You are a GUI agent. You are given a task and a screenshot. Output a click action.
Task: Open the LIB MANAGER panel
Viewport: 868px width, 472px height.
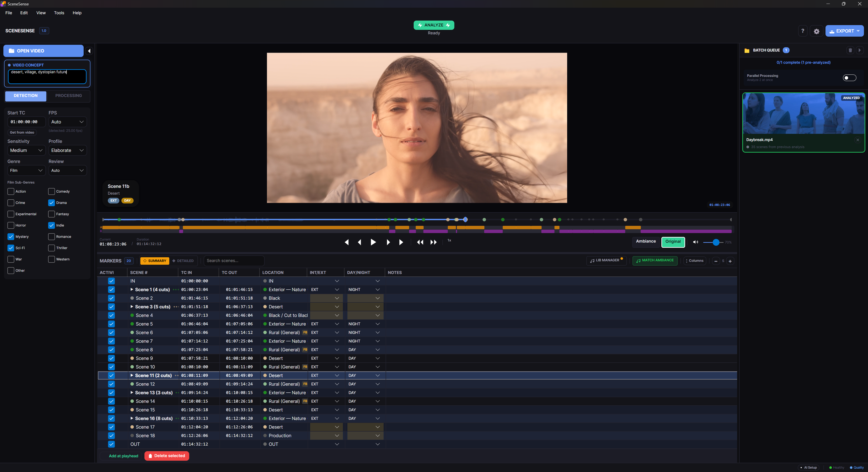point(606,260)
